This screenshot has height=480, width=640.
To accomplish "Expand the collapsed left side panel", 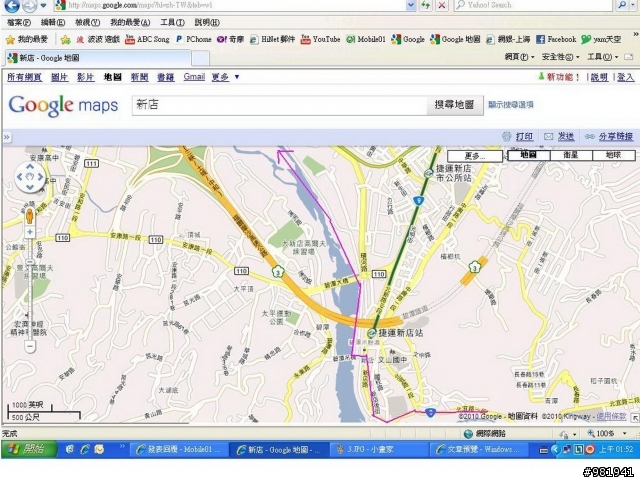I will coord(7,137).
